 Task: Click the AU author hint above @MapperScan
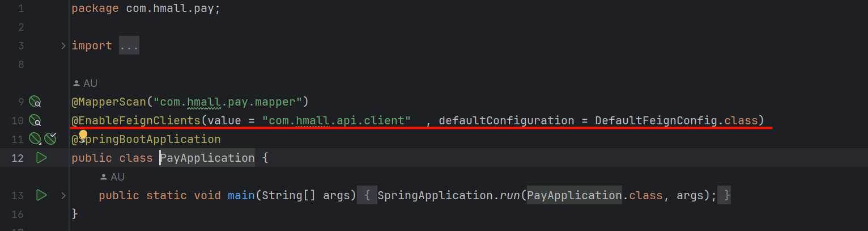tap(85, 83)
